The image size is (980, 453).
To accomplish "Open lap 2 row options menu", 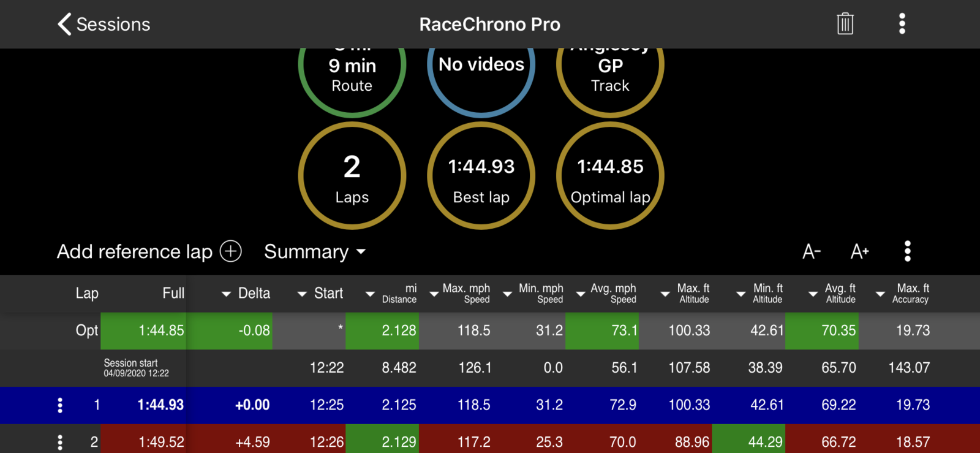I will (x=60, y=442).
